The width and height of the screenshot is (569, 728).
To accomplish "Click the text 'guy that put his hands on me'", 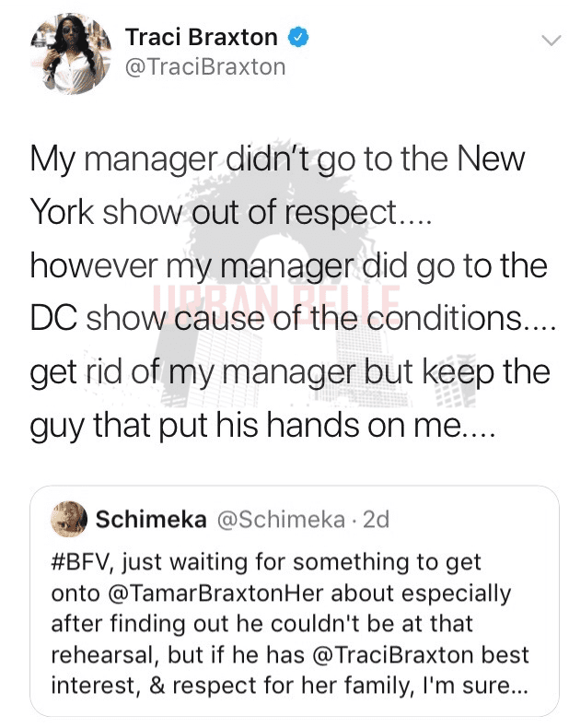I will [x=246, y=427].
